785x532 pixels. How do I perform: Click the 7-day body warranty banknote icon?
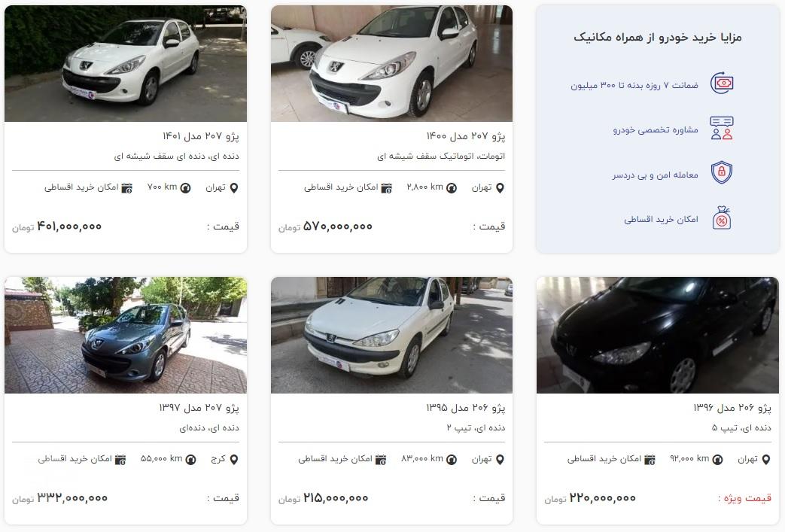pos(722,83)
